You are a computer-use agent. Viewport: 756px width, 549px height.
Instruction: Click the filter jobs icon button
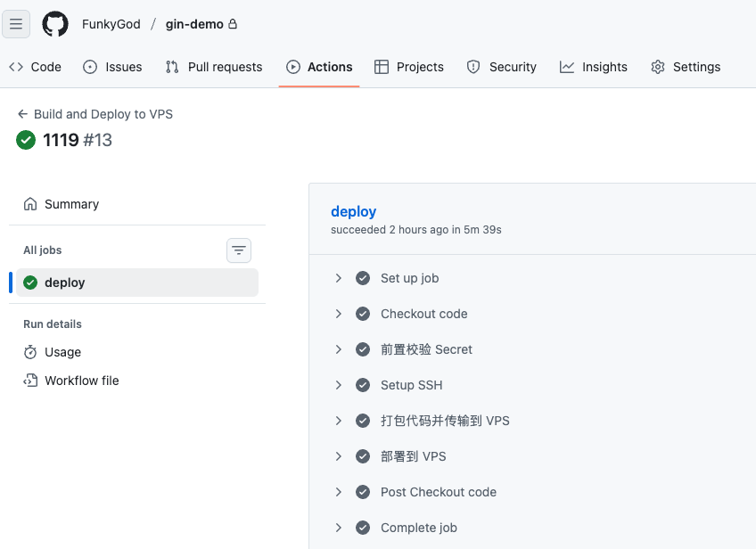coord(239,250)
